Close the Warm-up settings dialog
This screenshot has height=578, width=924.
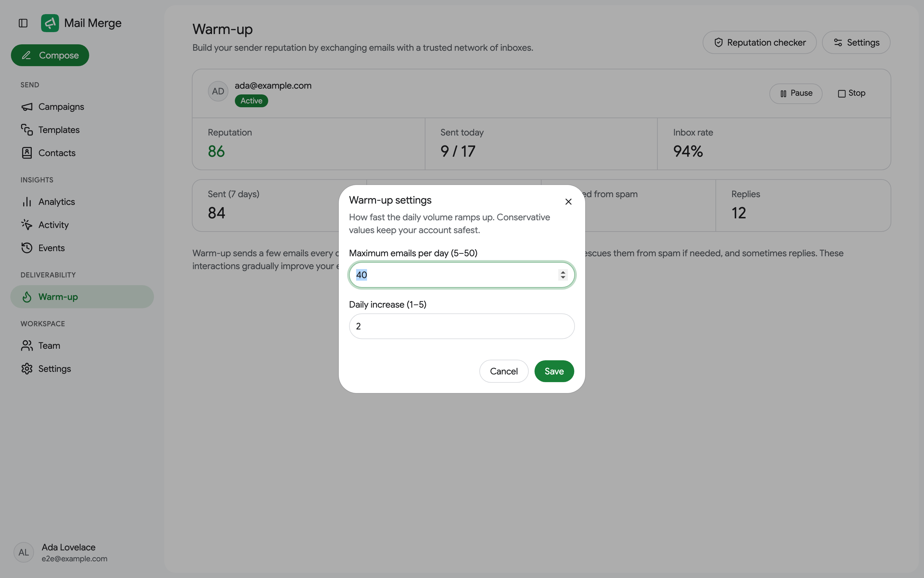point(568,201)
